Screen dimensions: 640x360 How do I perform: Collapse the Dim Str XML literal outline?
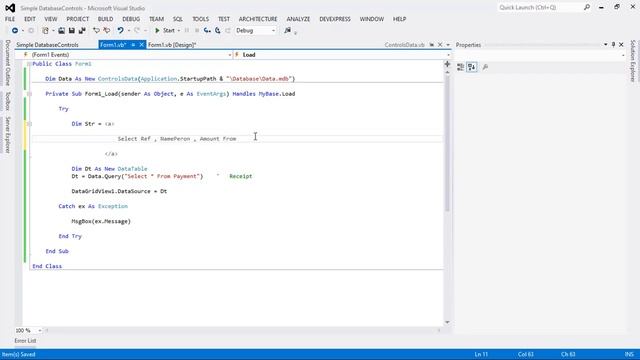coord(29,124)
